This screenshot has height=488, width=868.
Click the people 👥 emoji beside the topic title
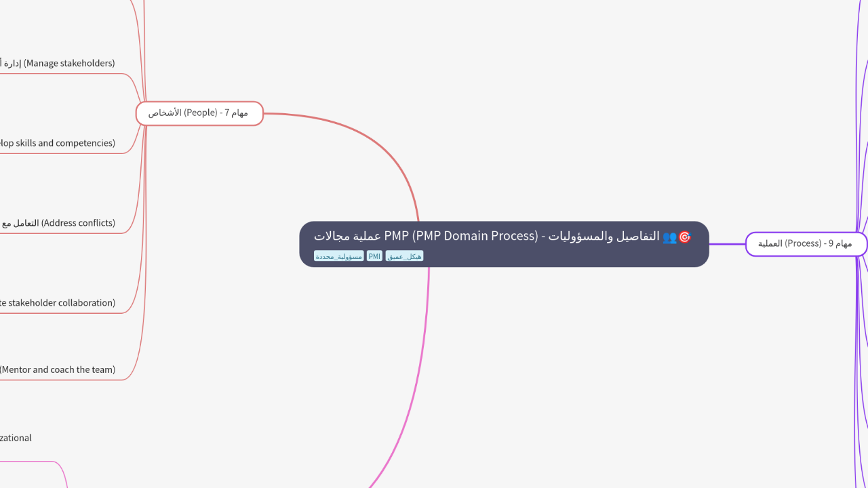670,237
